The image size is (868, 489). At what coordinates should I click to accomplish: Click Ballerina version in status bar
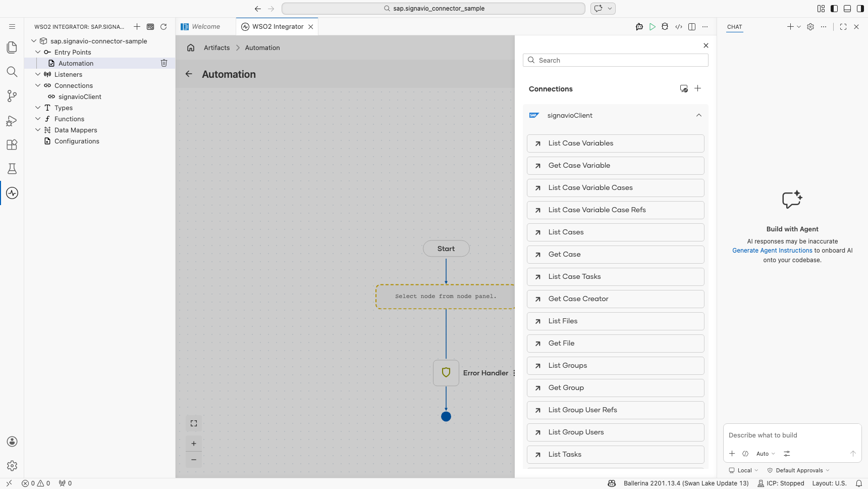(686, 483)
